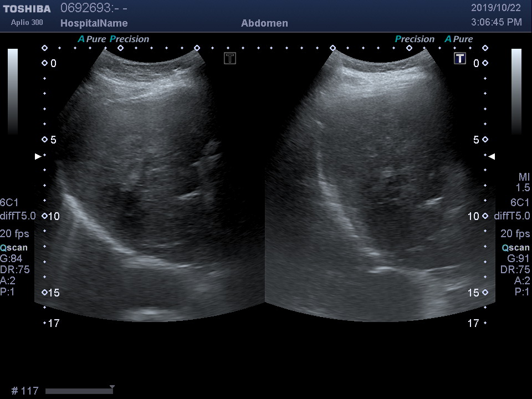532x399 pixels.
Task: Click the MI 1.5 value
Action: click(x=524, y=182)
